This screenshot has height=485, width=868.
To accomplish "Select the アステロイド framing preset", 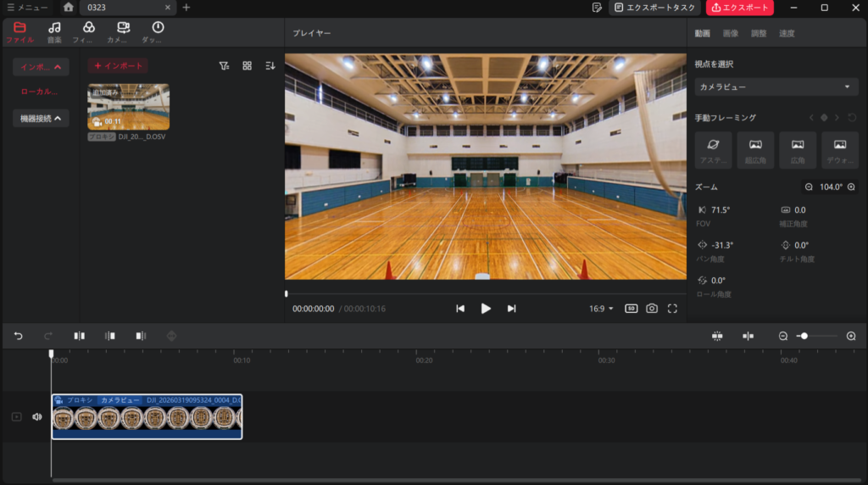I will point(713,150).
